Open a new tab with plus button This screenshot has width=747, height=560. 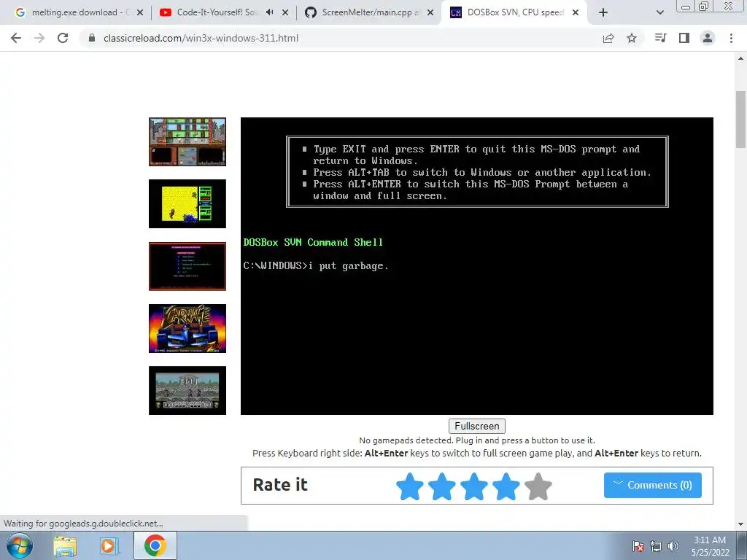[603, 12]
